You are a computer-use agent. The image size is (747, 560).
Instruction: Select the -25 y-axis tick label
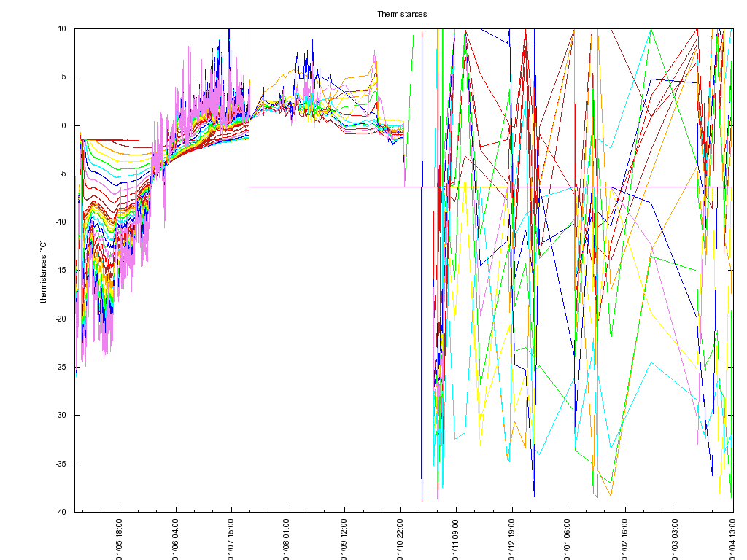[61, 367]
